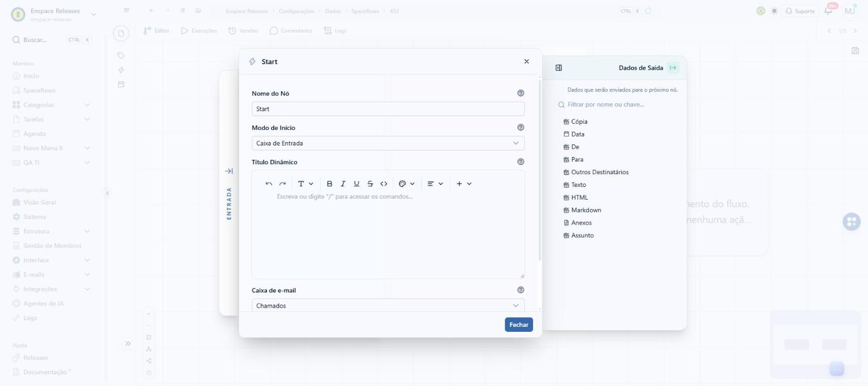Toggle the light/dark theme sun icon
This screenshot has width=868, height=386.
(x=774, y=11)
